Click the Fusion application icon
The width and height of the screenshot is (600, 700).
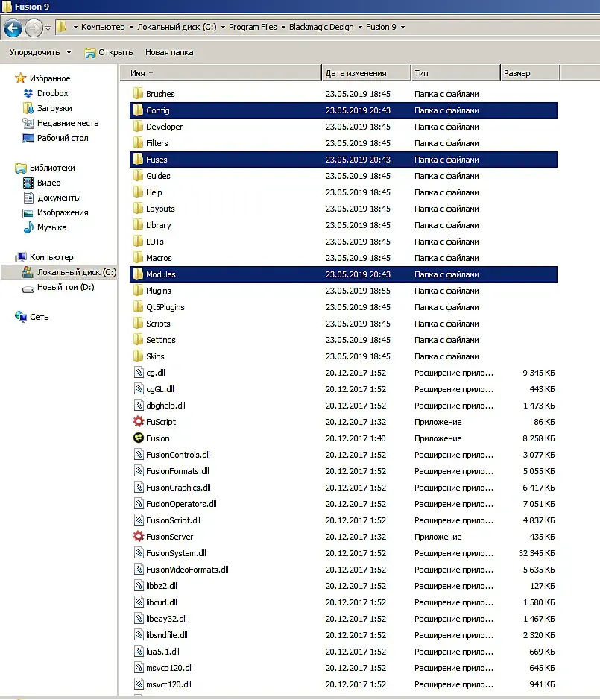click(x=139, y=438)
